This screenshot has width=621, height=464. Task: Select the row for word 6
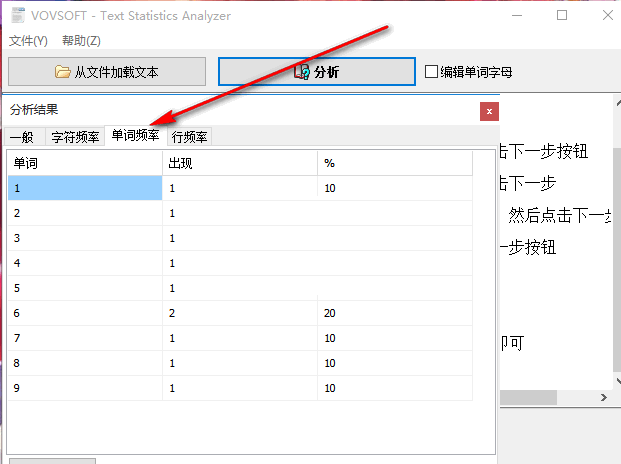tap(240, 313)
